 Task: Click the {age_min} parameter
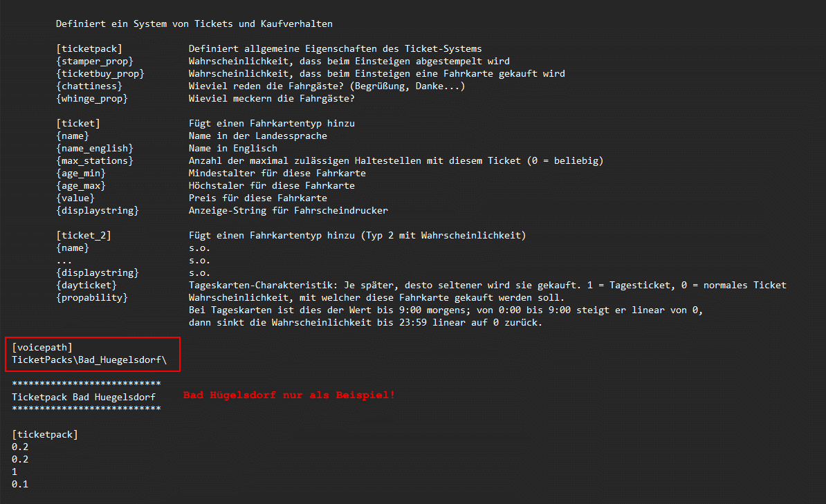(x=81, y=174)
